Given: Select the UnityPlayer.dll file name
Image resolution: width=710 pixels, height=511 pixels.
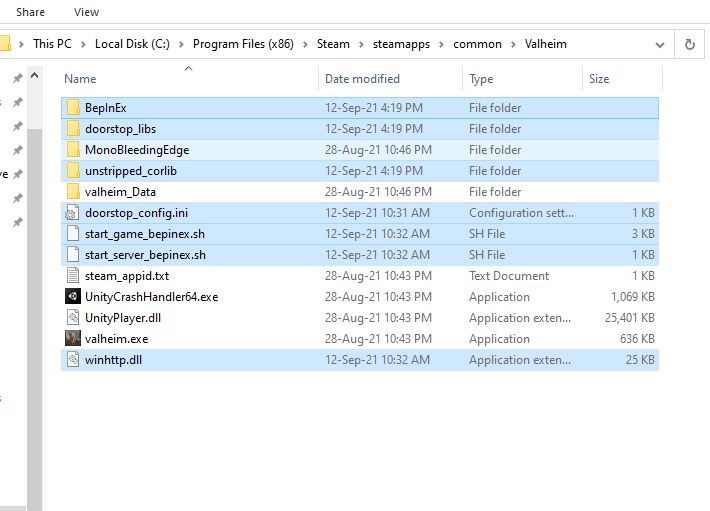Looking at the screenshot, I should [123, 318].
